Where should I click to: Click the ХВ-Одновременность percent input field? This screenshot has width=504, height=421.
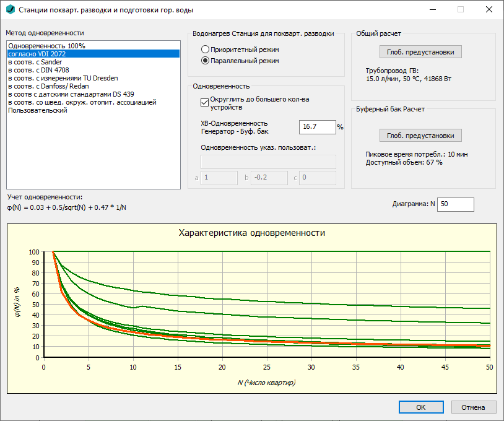click(x=317, y=127)
